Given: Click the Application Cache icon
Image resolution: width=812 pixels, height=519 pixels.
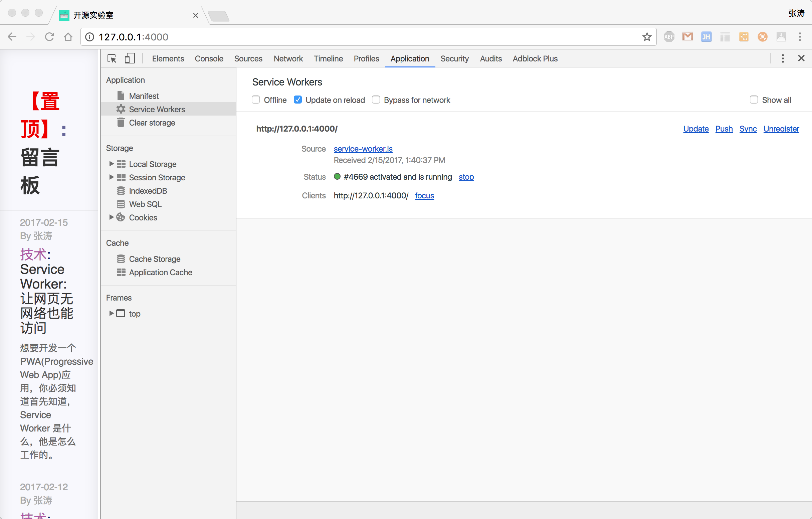Looking at the screenshot, I should 121,272.
